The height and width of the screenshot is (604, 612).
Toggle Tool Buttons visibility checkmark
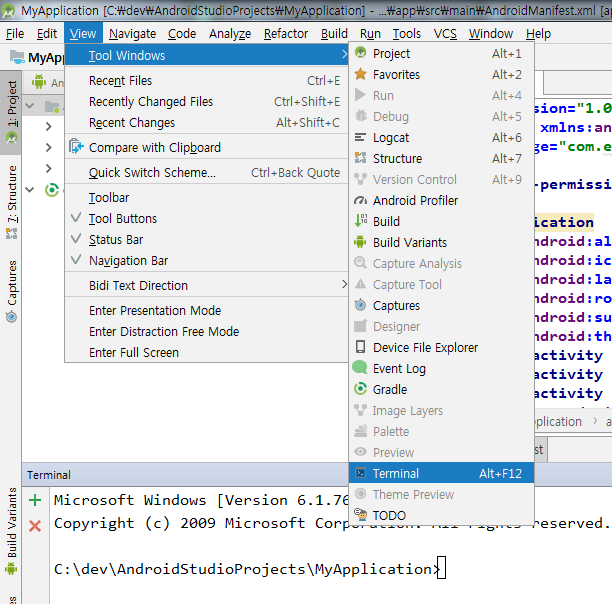point(122,219)
